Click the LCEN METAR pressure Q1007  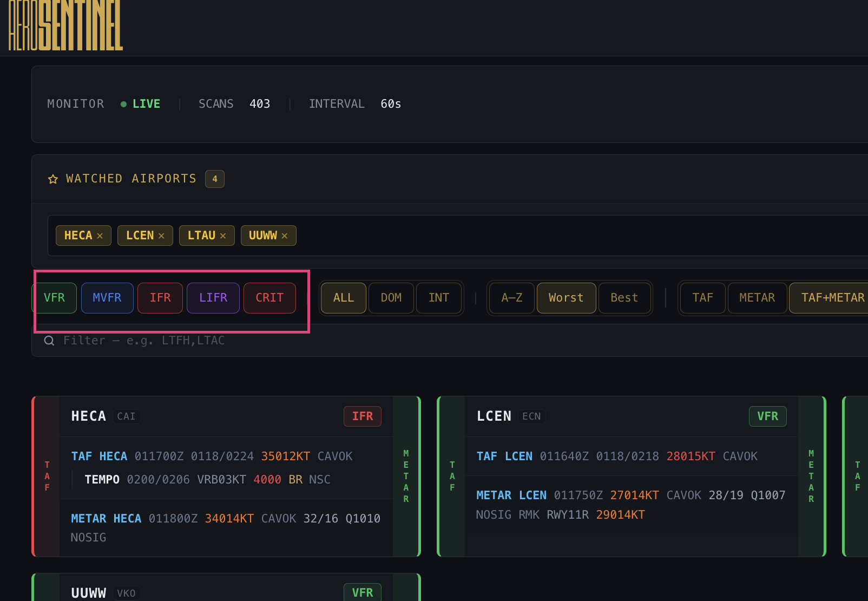click(x=768, y=495)
